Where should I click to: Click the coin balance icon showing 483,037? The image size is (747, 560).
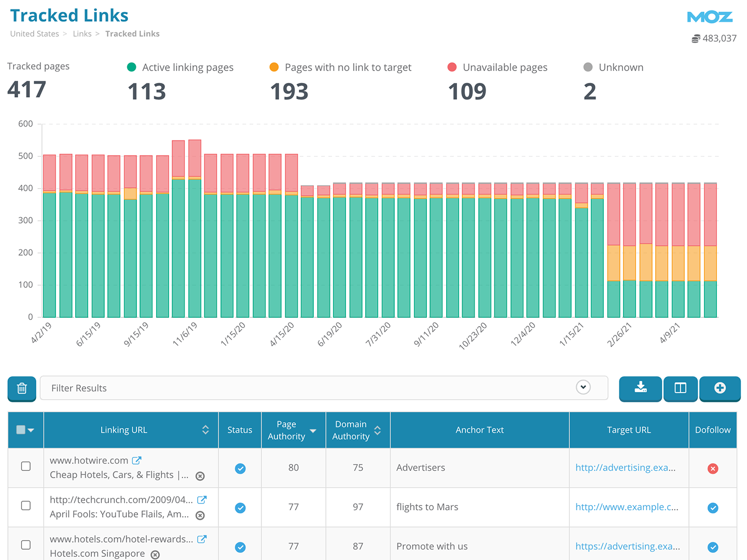[696, 38]
